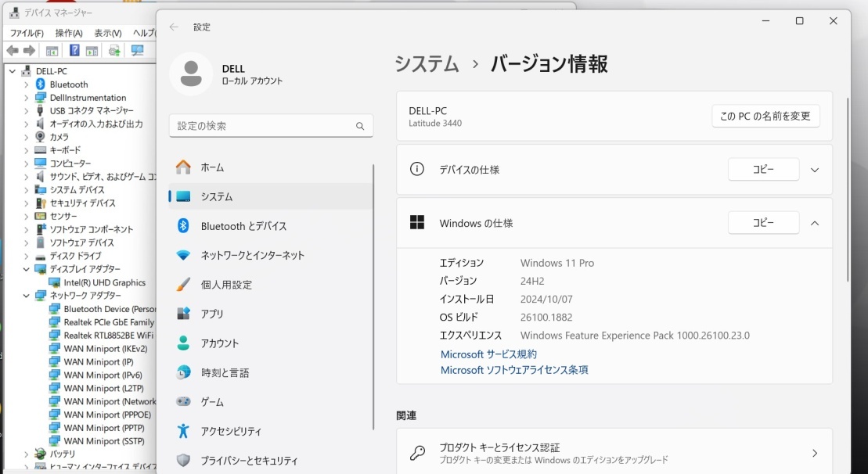Select セキュリティ デバイス tree item
This screenshot has height=474, width=868.
coord(82,203)
